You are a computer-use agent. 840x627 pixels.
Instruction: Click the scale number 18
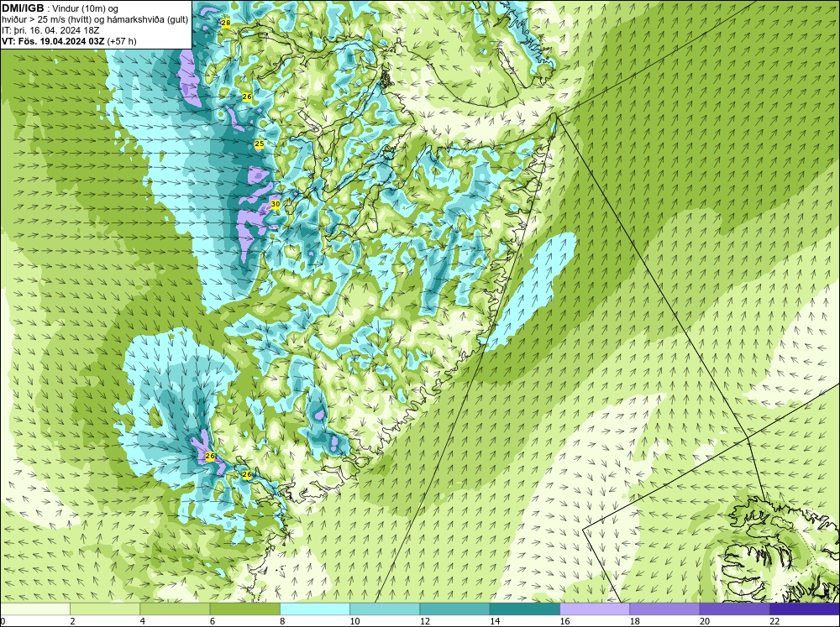[634, 621]
